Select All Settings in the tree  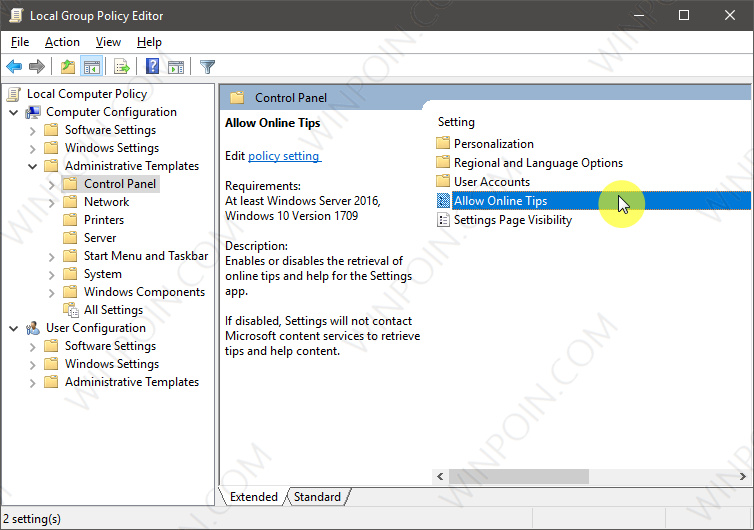point(113,310)
